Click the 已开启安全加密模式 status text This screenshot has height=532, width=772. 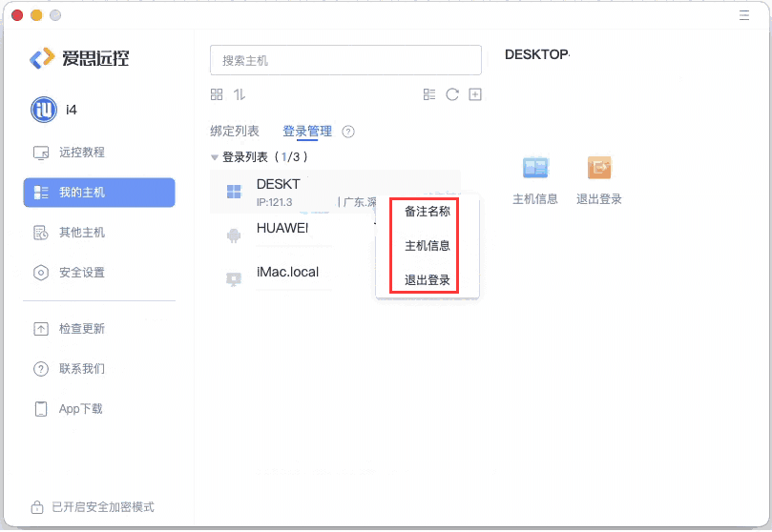pos(103,507)
